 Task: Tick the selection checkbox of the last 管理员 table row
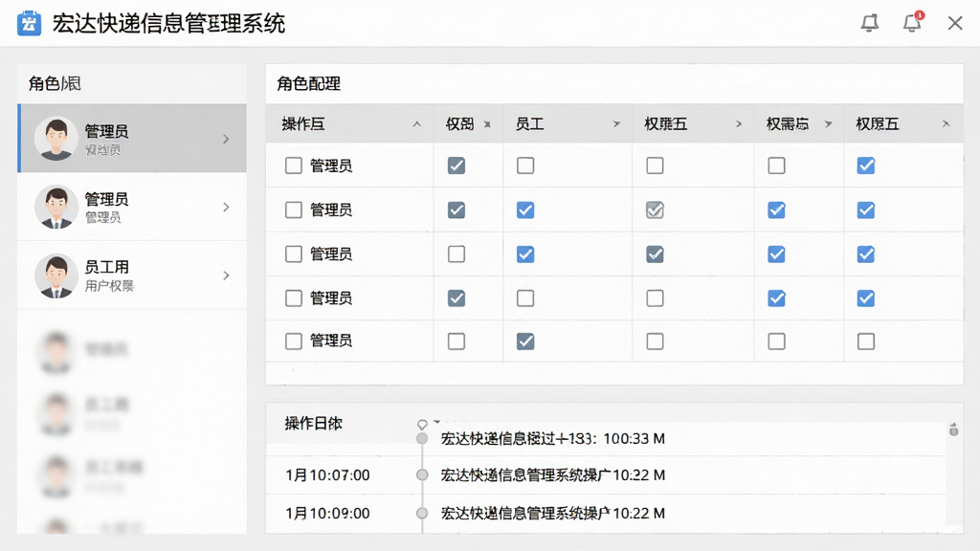tap(293, 342)
